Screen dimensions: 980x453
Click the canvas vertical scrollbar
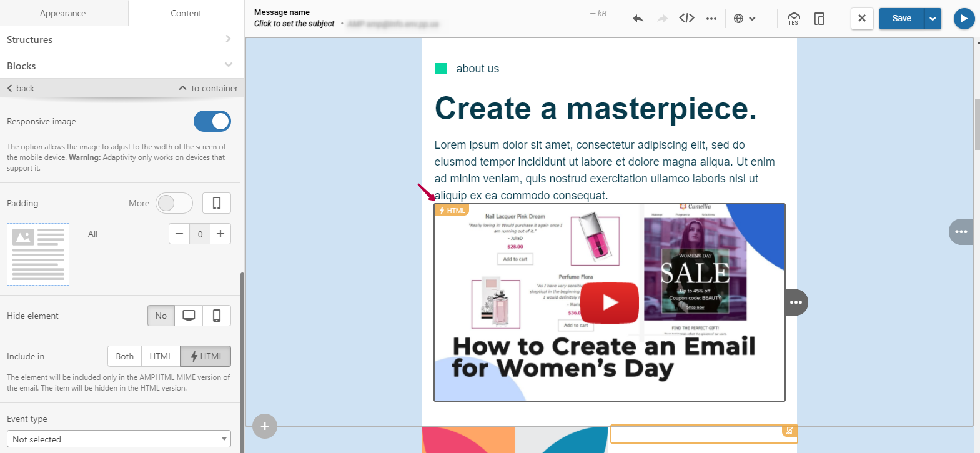click(x=977, y=125)
